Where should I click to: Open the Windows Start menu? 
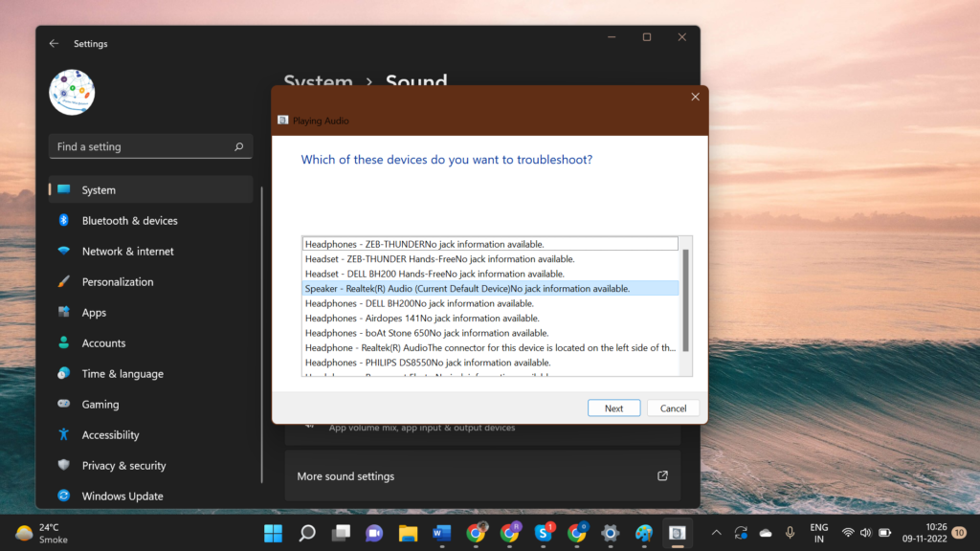click(273, 533)
